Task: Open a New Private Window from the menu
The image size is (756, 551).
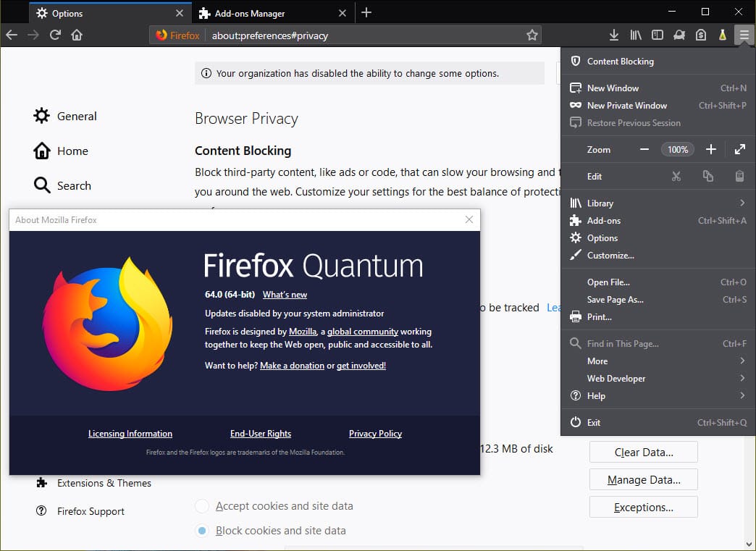Action: click(628, 105)
